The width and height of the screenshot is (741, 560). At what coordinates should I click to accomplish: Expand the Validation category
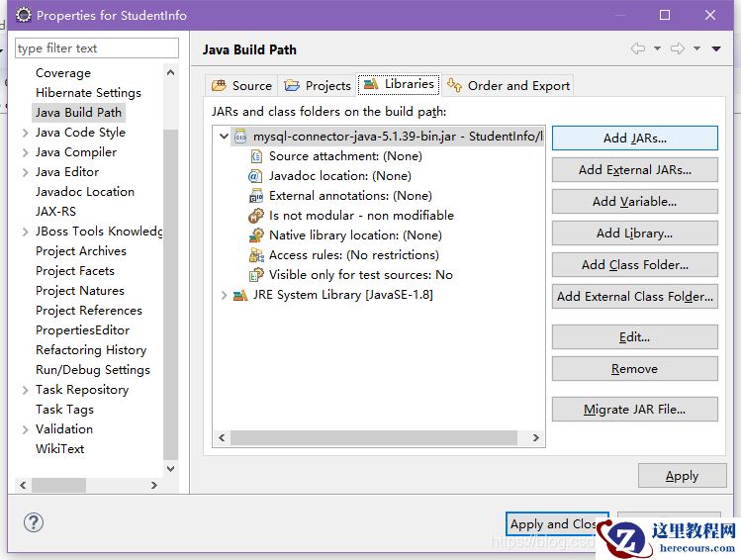(25, 429)
